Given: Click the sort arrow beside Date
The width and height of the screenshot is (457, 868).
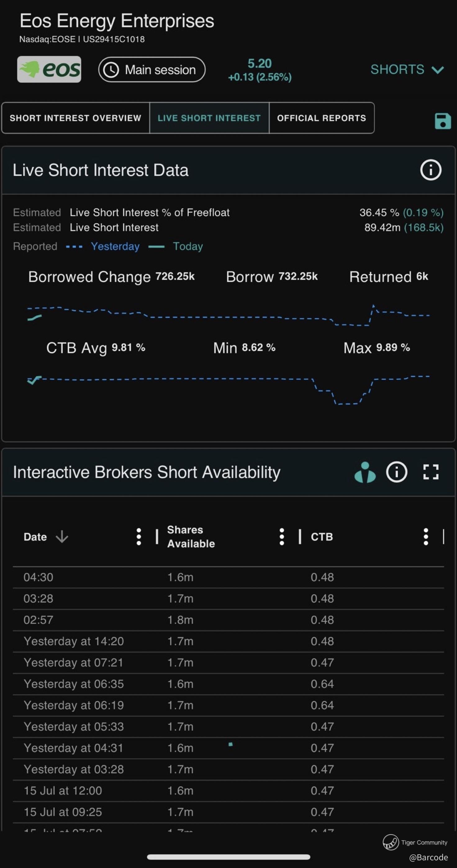Looking at the screenshot, I should tap(62, 536).
